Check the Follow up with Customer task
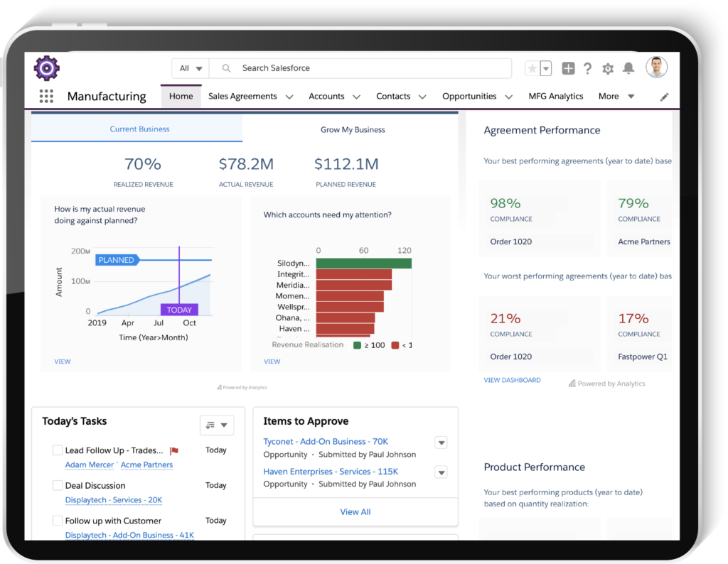 57,520
